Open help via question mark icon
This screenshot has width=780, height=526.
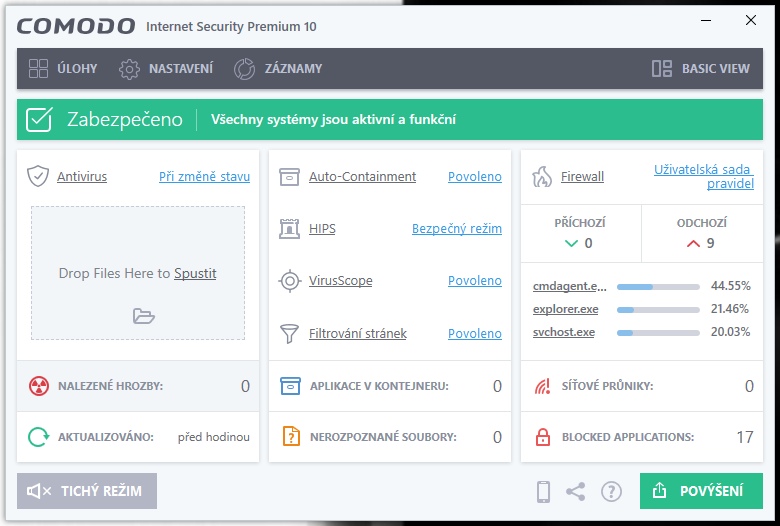click(x=611, y=491)
